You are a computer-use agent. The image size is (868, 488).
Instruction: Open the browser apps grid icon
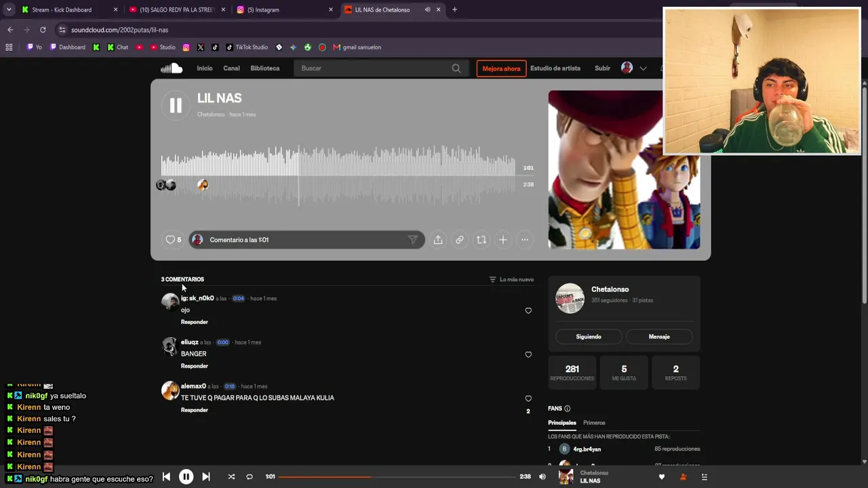pos(9,47)
